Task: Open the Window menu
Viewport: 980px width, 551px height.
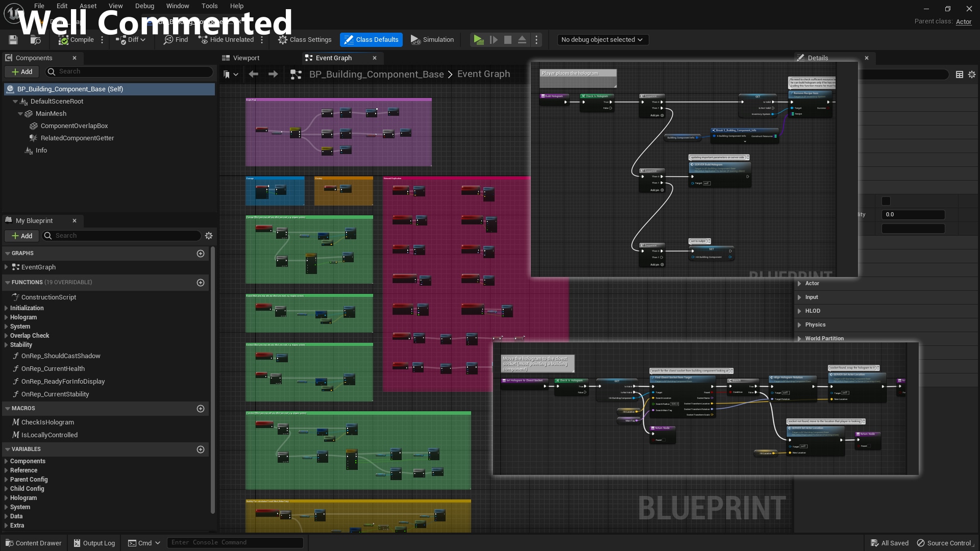Action: pyautogui.click(x=177, y=6)
